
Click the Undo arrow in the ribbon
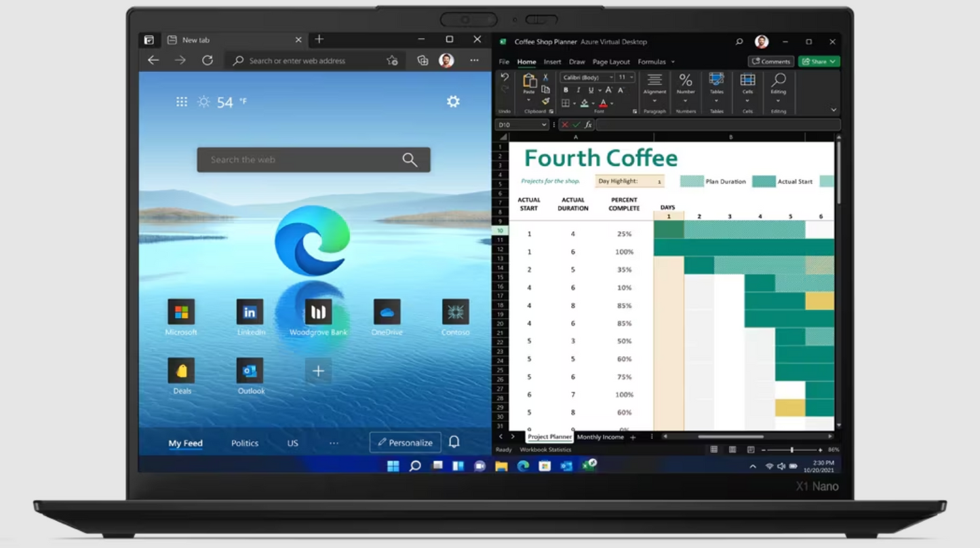coord(505,78)
